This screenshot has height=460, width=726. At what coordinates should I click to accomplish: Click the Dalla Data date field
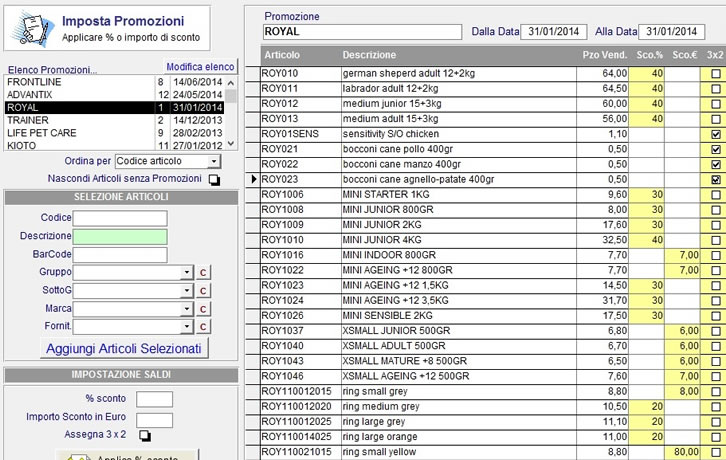tap(554, 32)
